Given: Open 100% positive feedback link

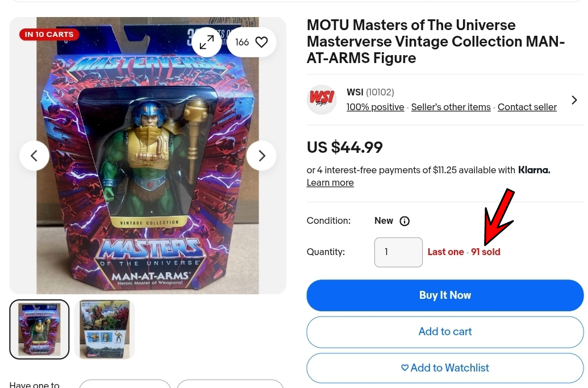Looking at the screenshot, I should point(376,107).
